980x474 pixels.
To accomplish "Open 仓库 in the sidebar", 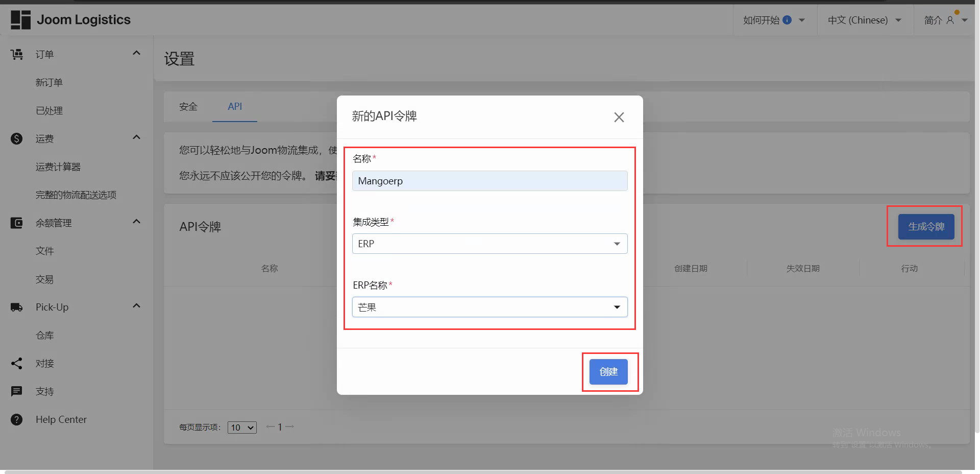I will (44, 335).
